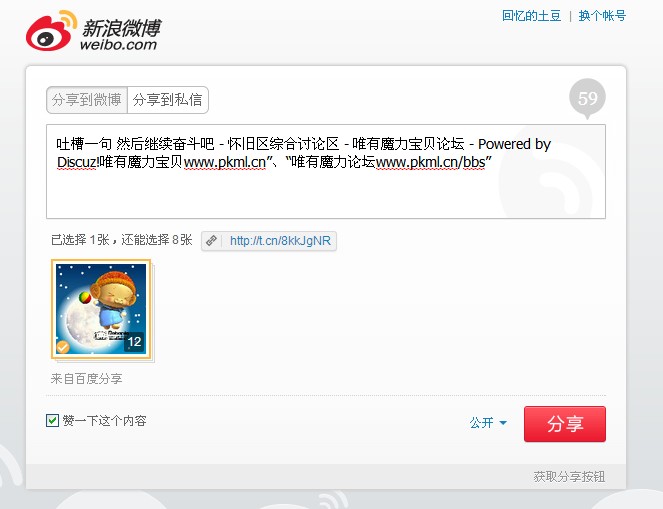
Task: Click the orange checkmark on selected image
Action: (63, 347)
